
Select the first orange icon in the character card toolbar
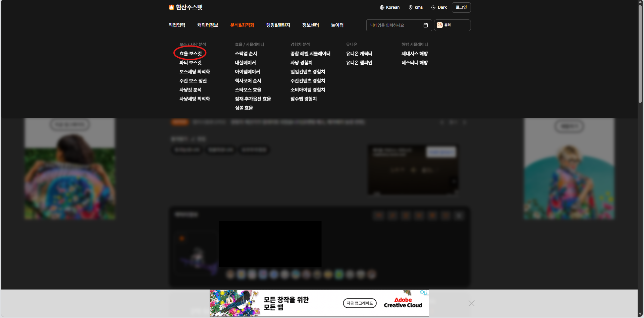[378, 215]
